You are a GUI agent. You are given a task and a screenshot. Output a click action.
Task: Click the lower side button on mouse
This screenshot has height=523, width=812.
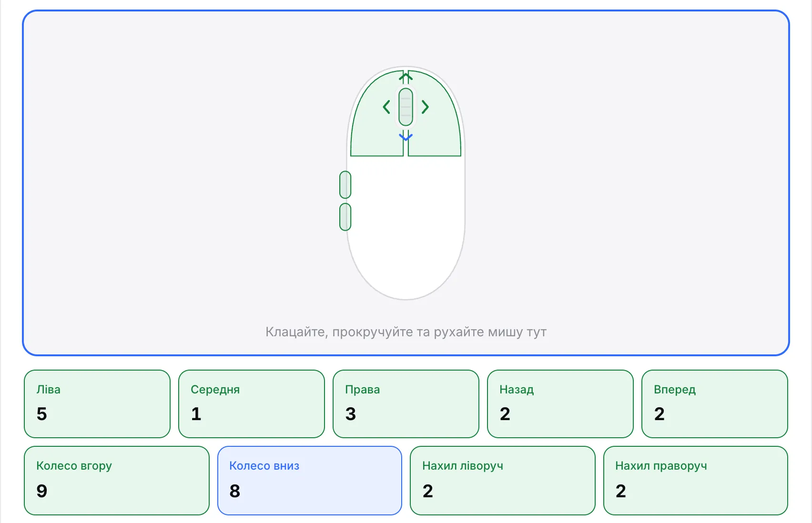pyautogui.click(x=345, y=217)
